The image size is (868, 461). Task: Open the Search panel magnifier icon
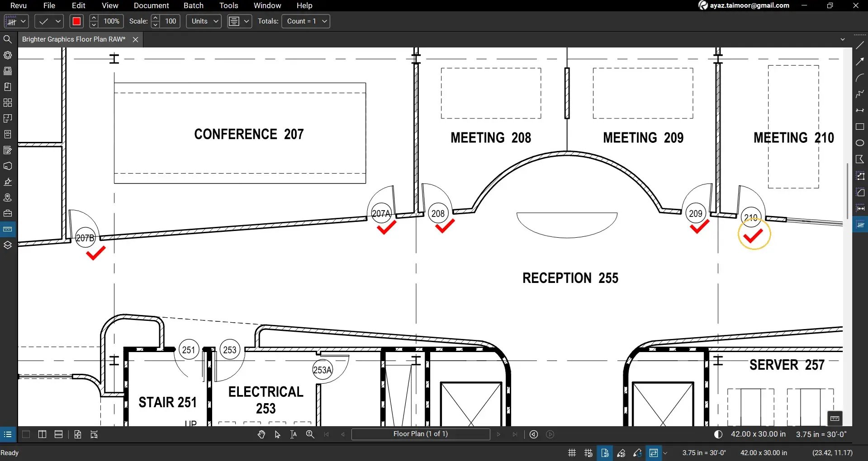(8, 39)
